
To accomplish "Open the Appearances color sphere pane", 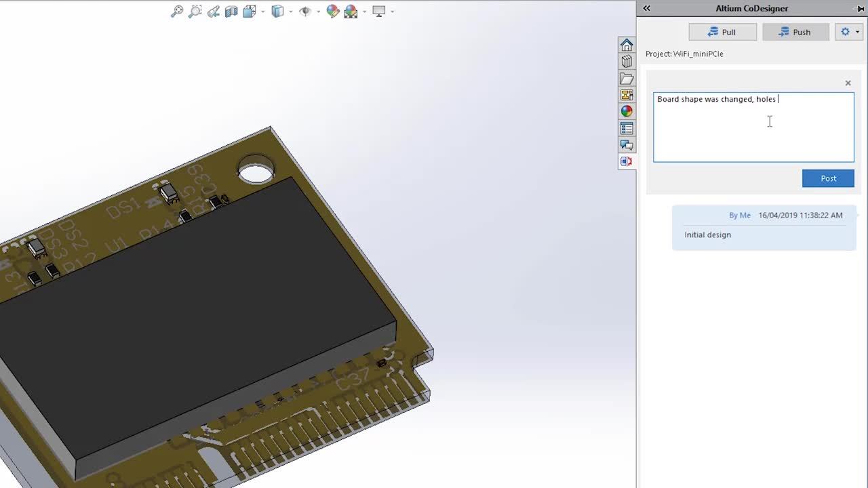I will click(627, 112).
